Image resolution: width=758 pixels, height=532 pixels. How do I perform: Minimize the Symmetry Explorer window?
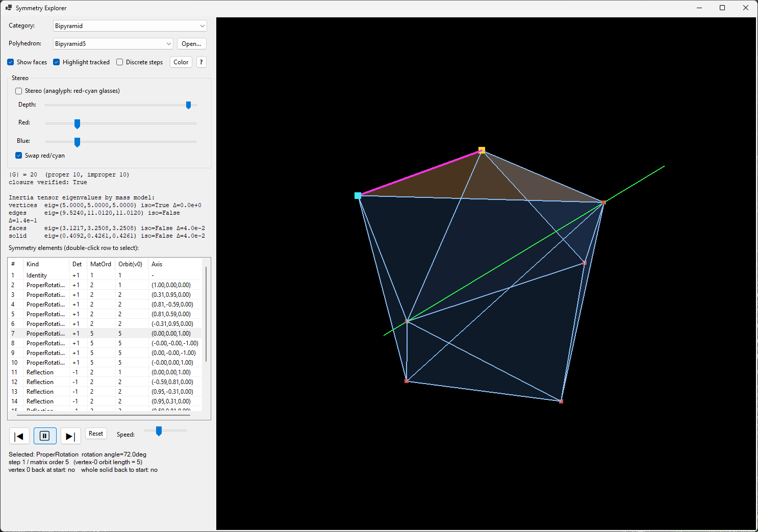[699, 8]
